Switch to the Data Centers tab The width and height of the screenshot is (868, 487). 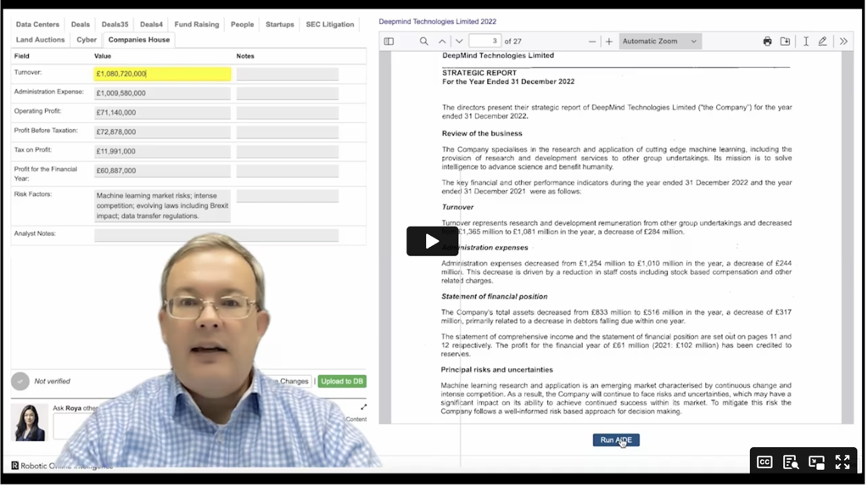(x=37, y=25)
